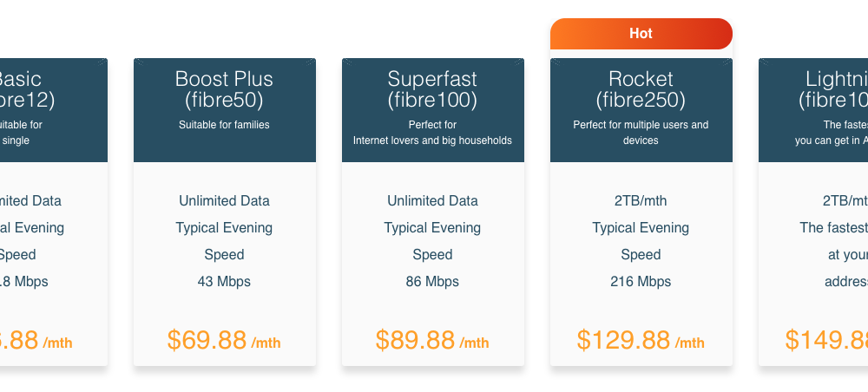Screen dimensions: 868x392
Task: Open the partially visible Lightning plan card
Action: click(x=813, y=212)
